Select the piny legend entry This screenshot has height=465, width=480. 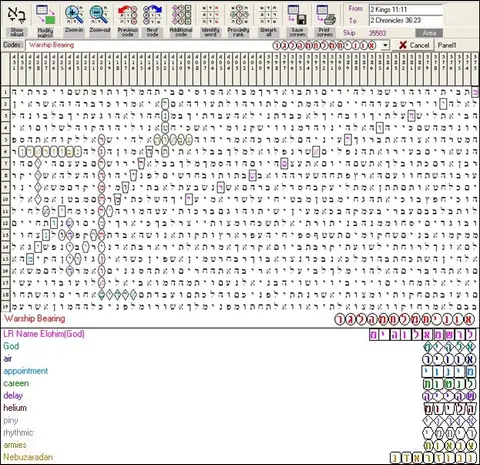(x=11, y=420)
